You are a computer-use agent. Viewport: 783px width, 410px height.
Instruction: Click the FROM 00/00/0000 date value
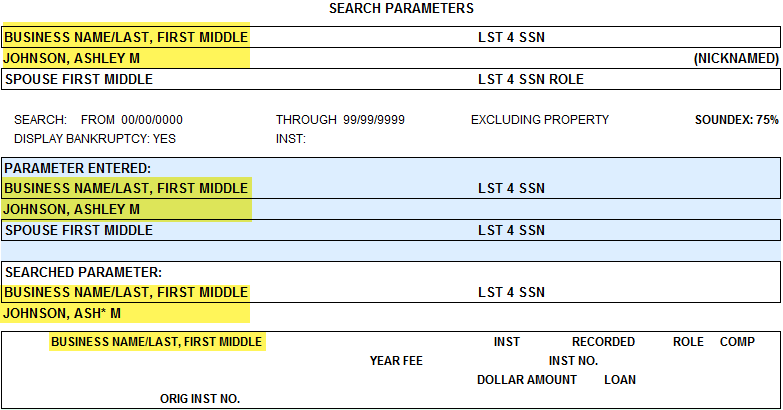click(x=132, y=120)
